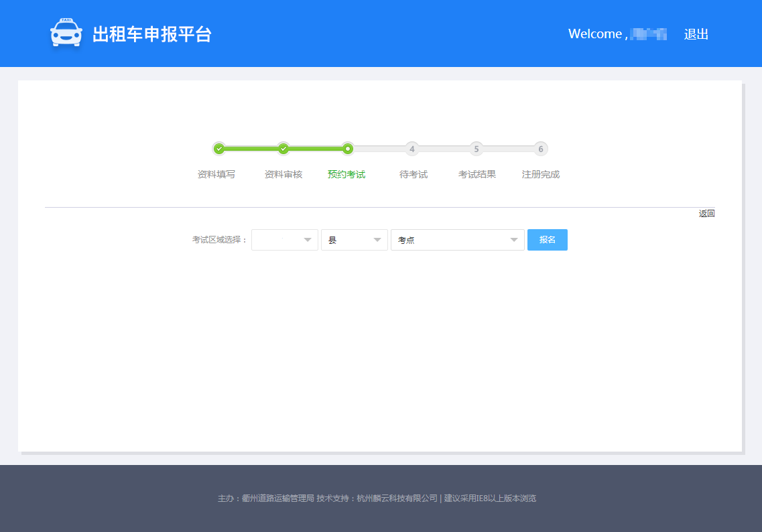
Task: Log out using the 退出 link
Action: pyautogui.click(x=696, y=34)
